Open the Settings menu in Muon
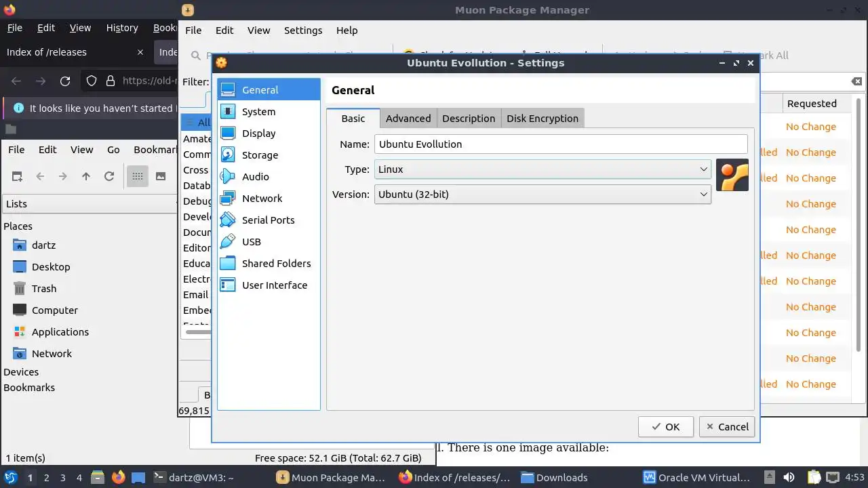 (x=303, y=30)
